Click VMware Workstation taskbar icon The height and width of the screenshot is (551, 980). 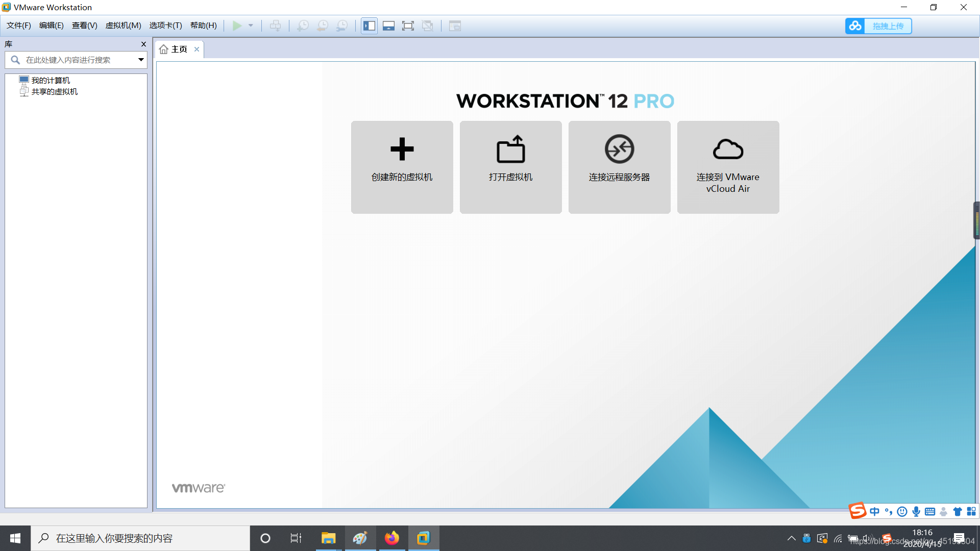pos(424,538)
